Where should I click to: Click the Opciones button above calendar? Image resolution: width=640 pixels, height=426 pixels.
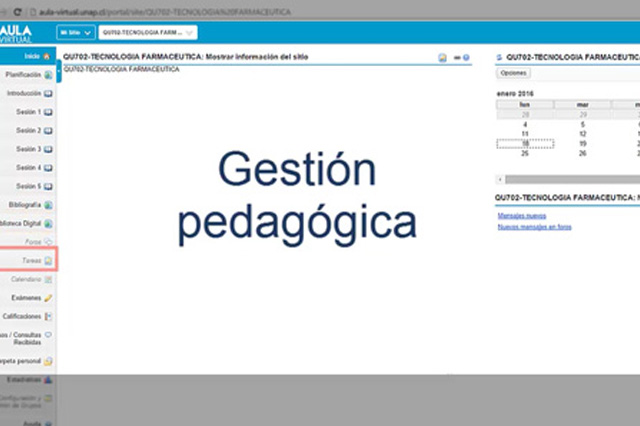pyautogui.click(x=513, y=74)
